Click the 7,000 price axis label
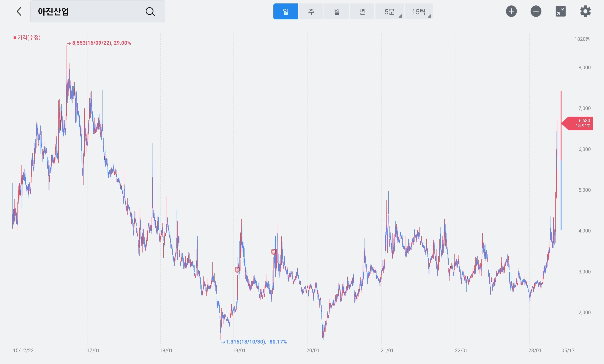 (584, 108)
